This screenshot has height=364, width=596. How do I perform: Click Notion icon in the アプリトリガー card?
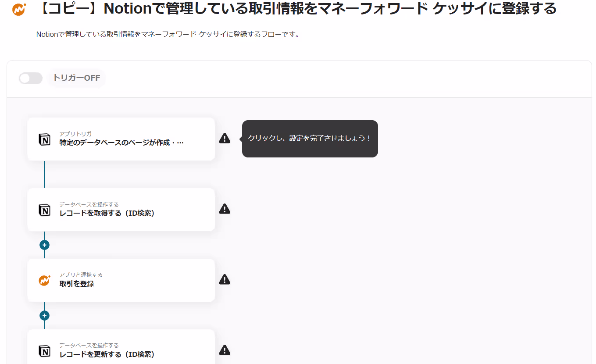pos(44,139)
